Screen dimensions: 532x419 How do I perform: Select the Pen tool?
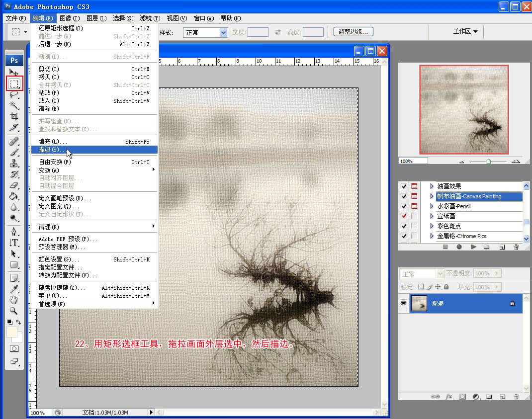point(13,232)
